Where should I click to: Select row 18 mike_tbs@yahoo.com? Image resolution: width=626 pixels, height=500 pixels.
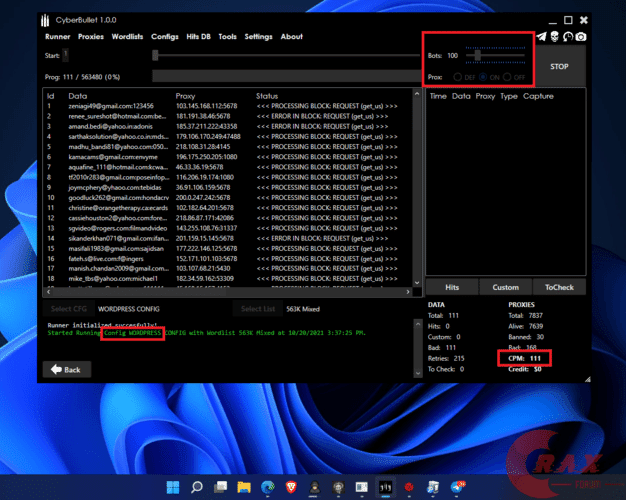228,279
